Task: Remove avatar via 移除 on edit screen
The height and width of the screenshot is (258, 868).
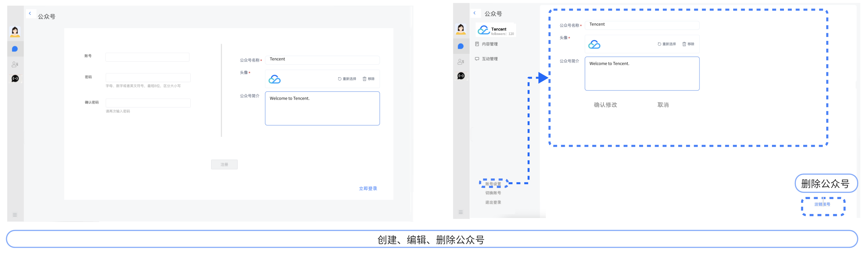Action: tap(688, 44)
